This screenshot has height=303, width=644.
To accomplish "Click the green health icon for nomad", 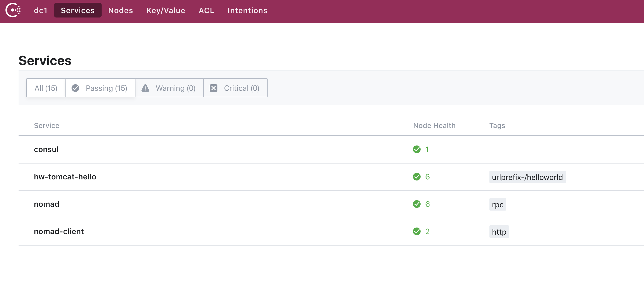I will click(417, 204).
